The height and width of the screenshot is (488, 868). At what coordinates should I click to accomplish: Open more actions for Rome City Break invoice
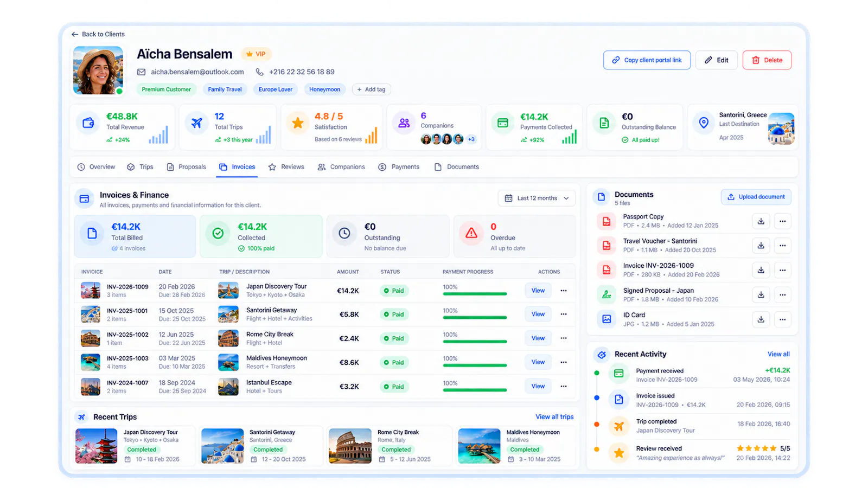pos(564,338)
